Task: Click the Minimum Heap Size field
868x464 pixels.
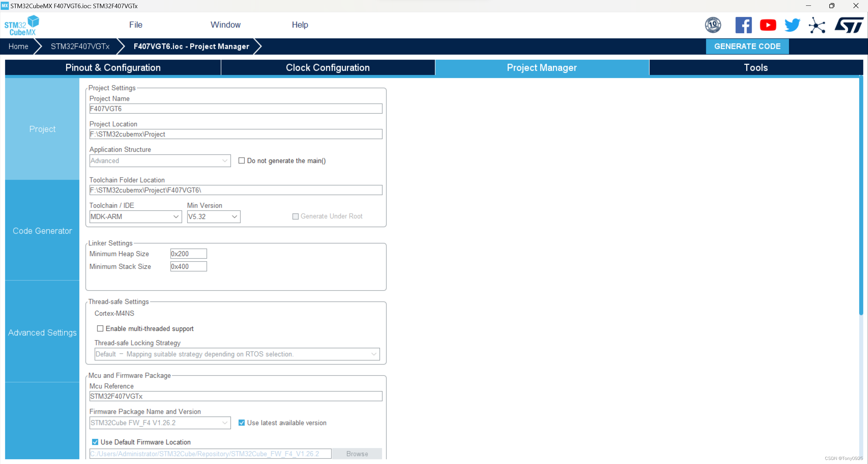Action: 189,254
